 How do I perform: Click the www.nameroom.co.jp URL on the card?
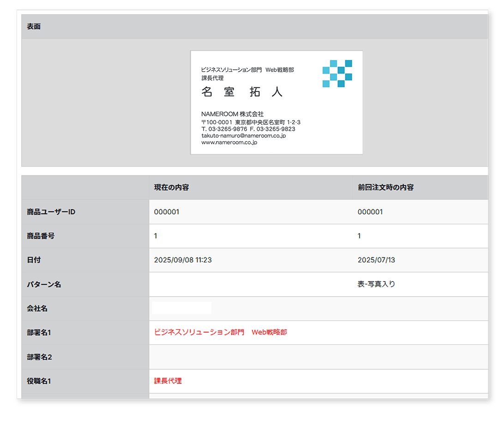tap(229, 142)
